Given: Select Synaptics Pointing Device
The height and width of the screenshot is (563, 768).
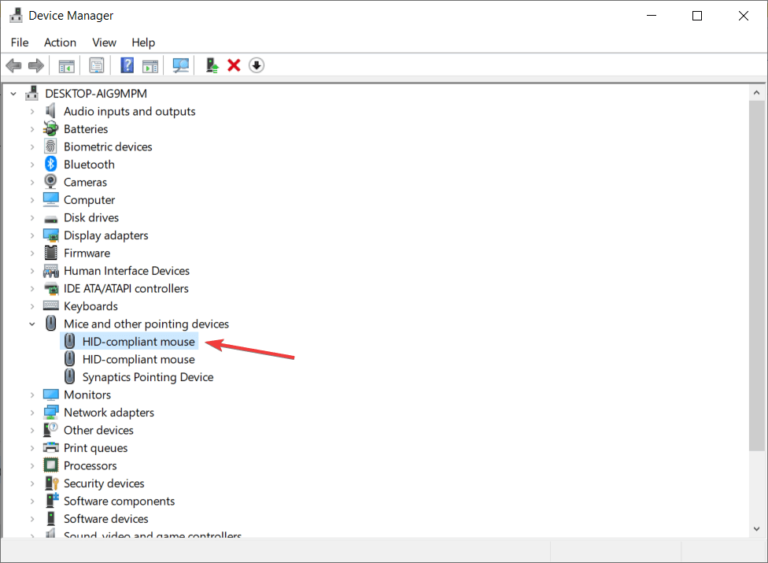Looking at the screenshot, I should (x=147, y=377).
